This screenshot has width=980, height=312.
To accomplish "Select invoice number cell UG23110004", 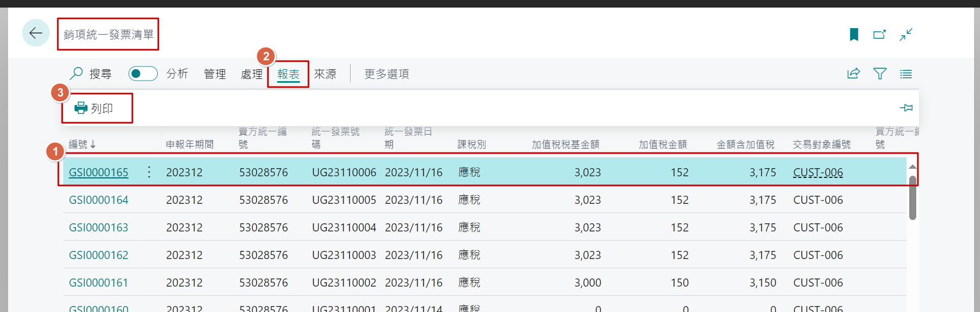I will 344,228.
